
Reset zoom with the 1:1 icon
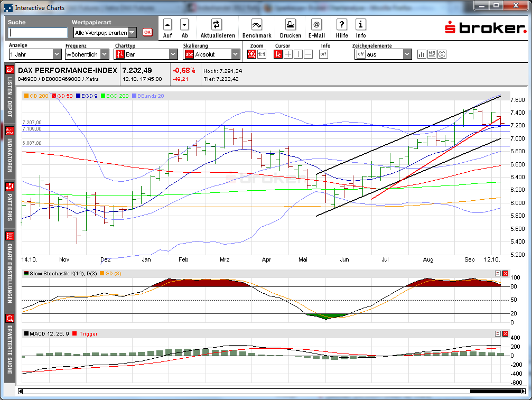point(262,54)
